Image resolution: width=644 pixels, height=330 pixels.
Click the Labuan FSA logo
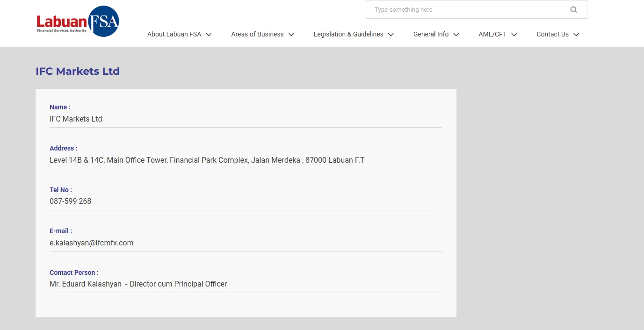pos(78,22)
